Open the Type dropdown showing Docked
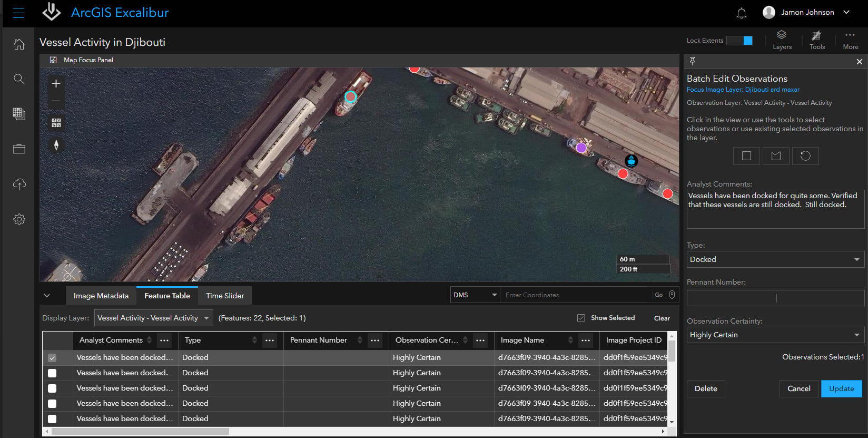Screen dimensions: 868x438 pos(775,259)
